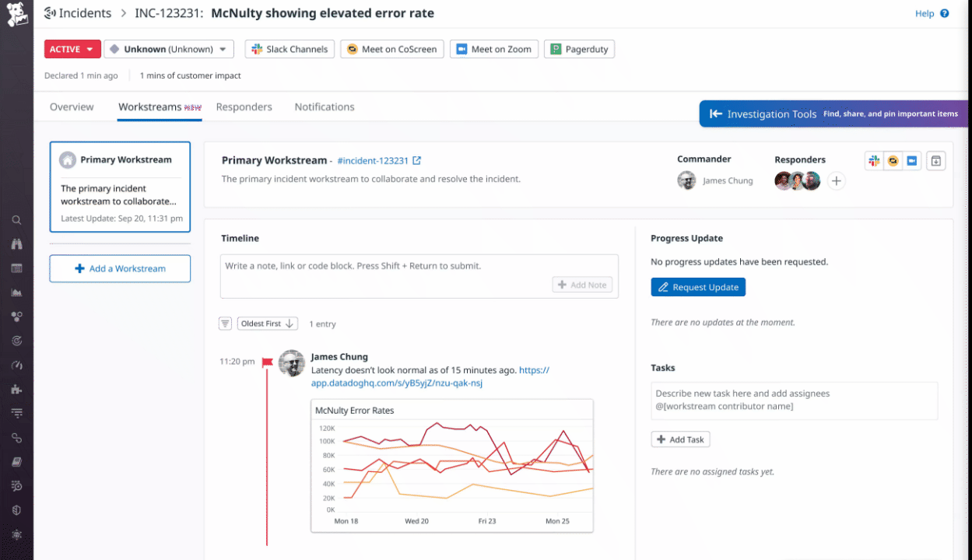Open the binoculars Watchdog icon in sidebar
This screenshot has width=972, height=560.
click(16, 244)
